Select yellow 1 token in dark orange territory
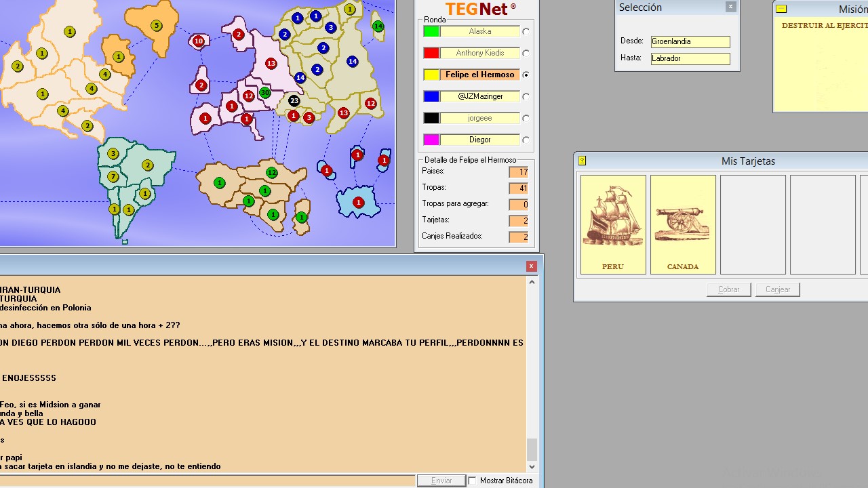Viewport: 868px width, 488px height. click(x=119, y=57)
